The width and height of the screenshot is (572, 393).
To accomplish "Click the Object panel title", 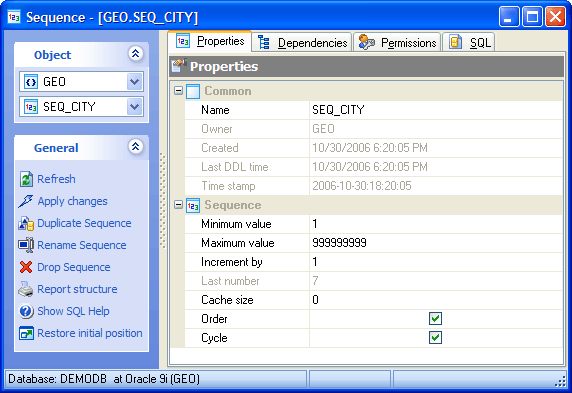I will pyautogui.click(x=53, y=55).
